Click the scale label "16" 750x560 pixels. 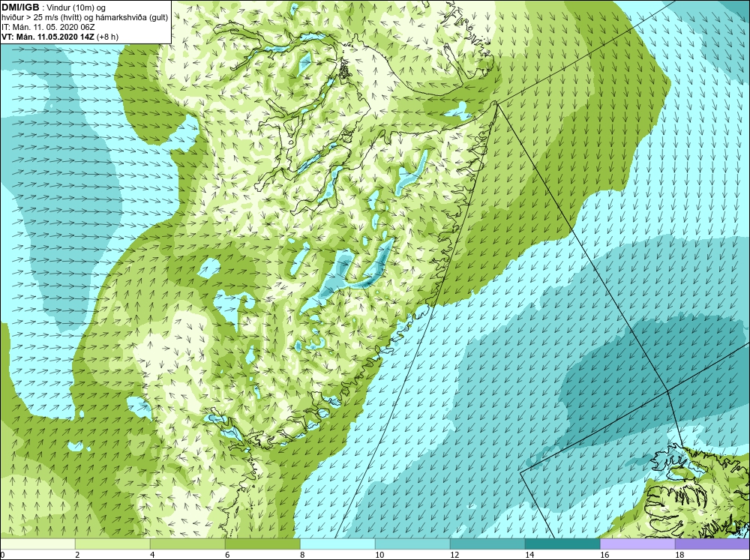tap(604, 555)
